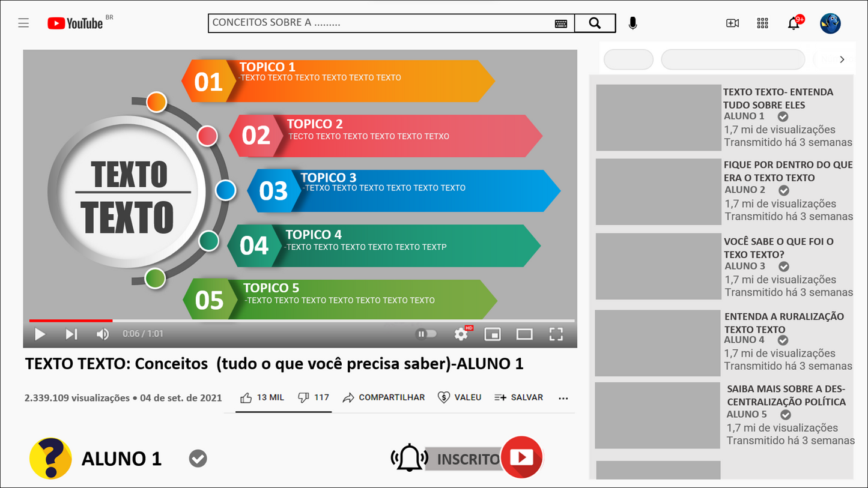Image resolution: width=868 pixels, height=488 pixels.
Task: Enter fullscreen mode
Action: point(556,334)
